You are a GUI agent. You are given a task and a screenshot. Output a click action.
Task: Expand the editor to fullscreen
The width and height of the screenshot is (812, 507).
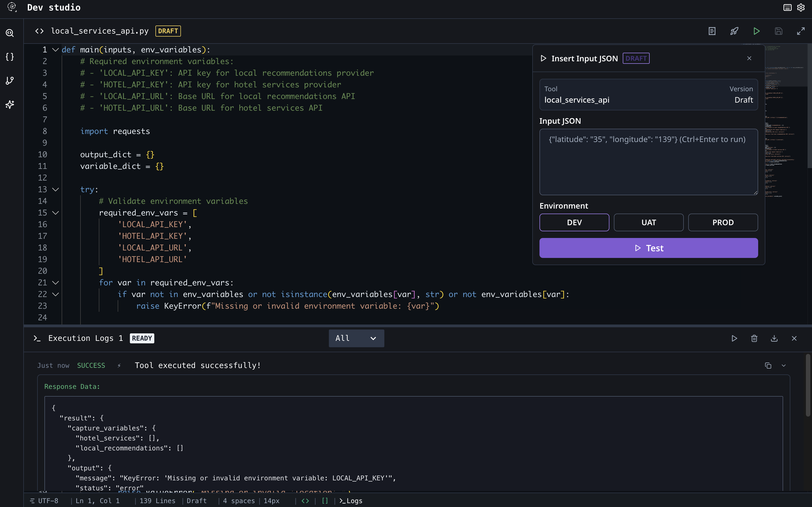click(x=801, y=31)
